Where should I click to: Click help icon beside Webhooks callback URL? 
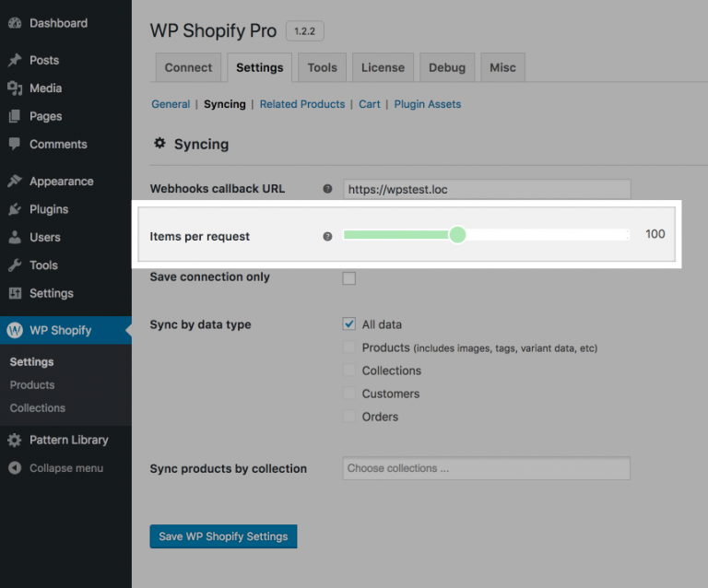click(327, 189)
